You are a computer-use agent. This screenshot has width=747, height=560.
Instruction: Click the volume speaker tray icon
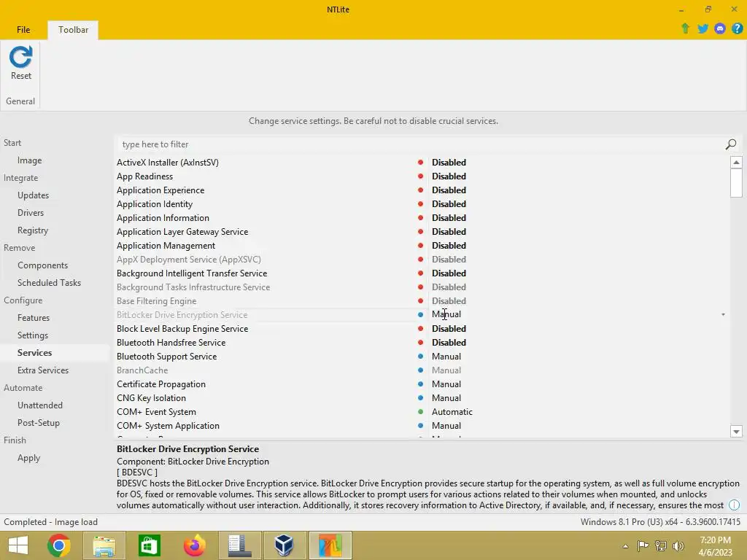(x=678, y=545)
